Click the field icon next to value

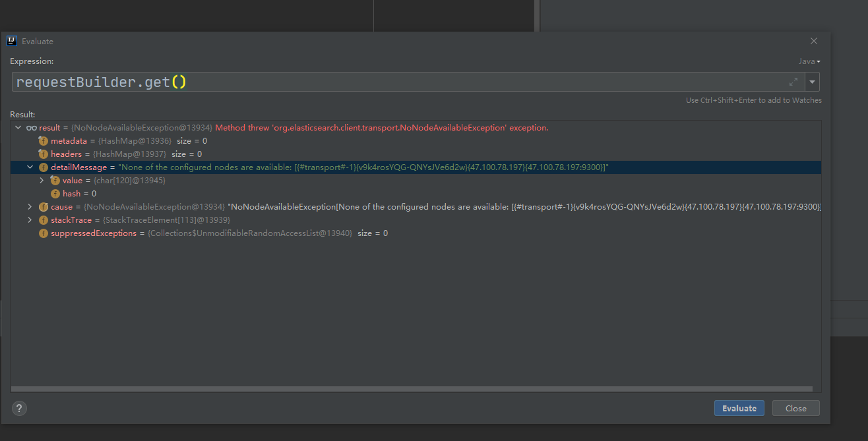pos(55,181)
